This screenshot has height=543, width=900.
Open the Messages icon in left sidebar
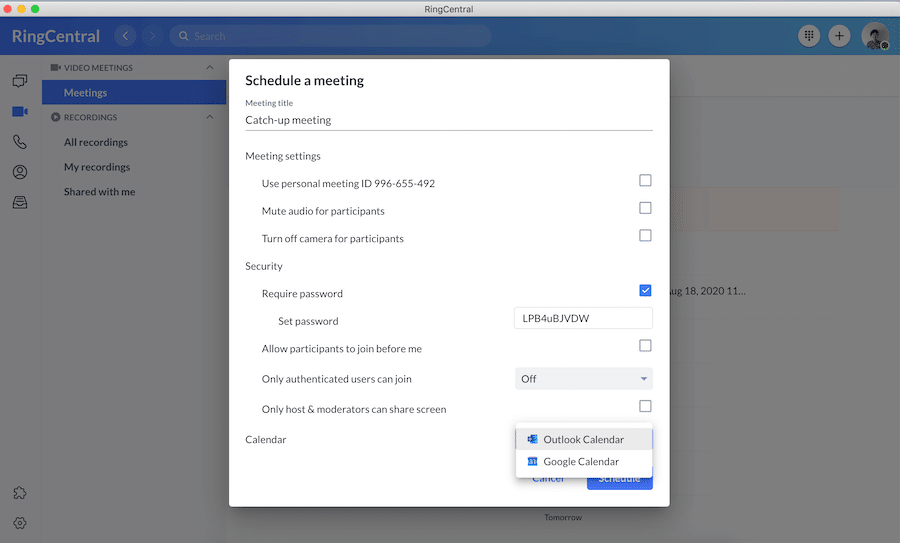[x=20, y=81]
